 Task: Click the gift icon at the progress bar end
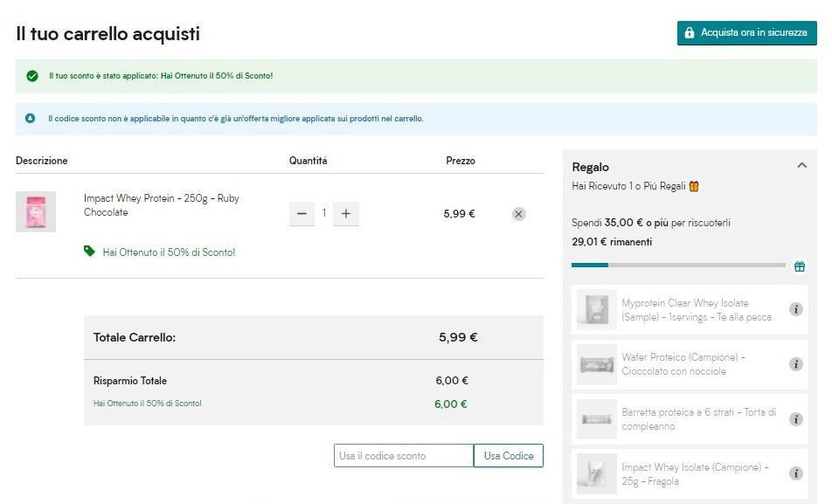(799, 266)
